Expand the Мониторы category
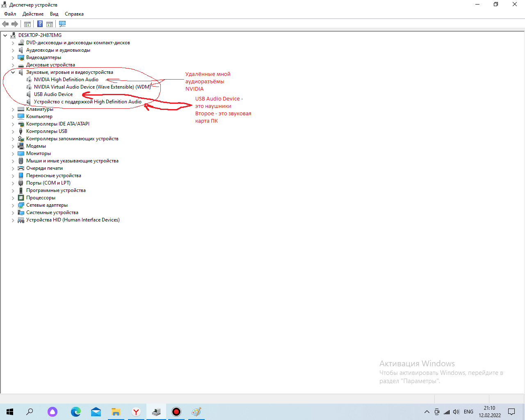This screenshot has height=420, width=525. [13, 153]
